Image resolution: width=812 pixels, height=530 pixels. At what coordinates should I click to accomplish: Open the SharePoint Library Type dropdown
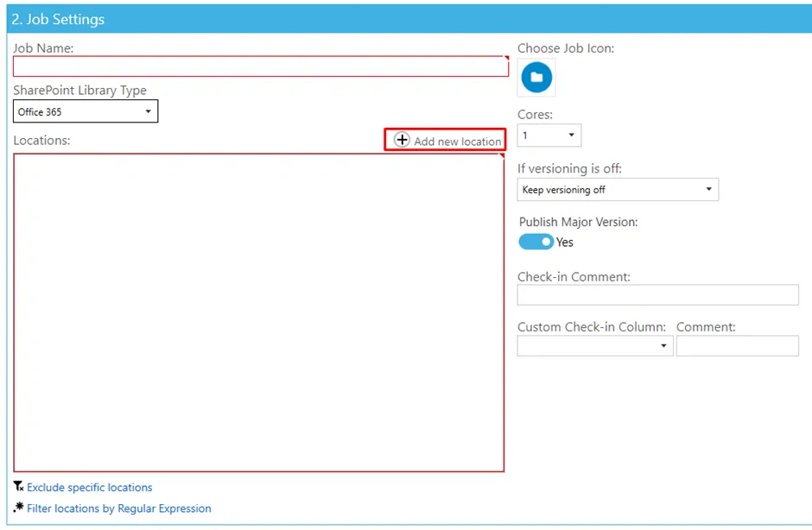click(x=86, y=111)
